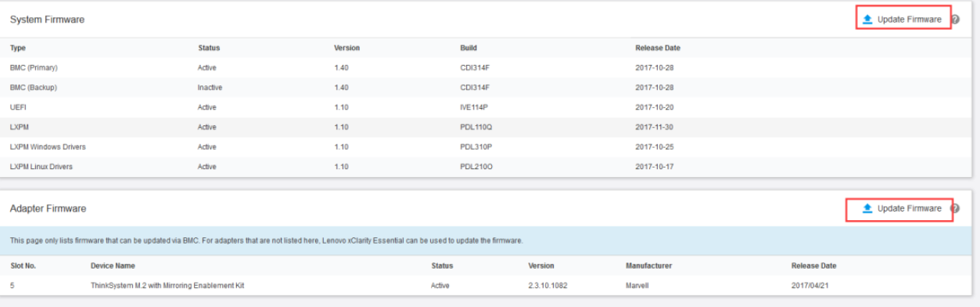Click build PDL110Q
The height and width of the screenshot is (307, 980).
tap(476, 127)
